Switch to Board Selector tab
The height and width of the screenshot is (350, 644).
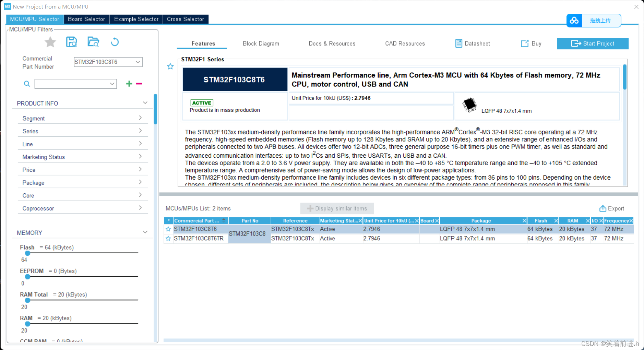(x=86, y=19)
